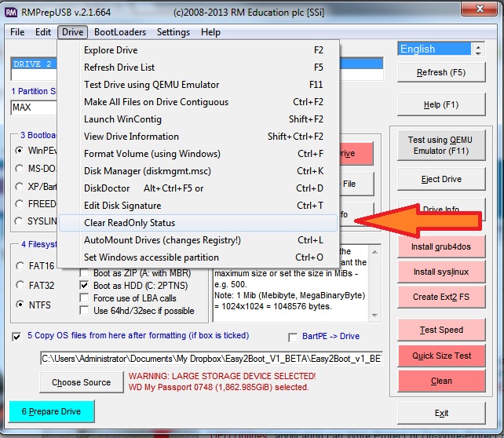Click the Exit button

[x=441, y=413]
